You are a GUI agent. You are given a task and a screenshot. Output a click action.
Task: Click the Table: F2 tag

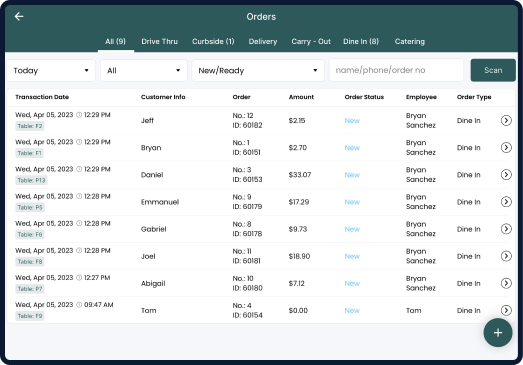(30, 126)
